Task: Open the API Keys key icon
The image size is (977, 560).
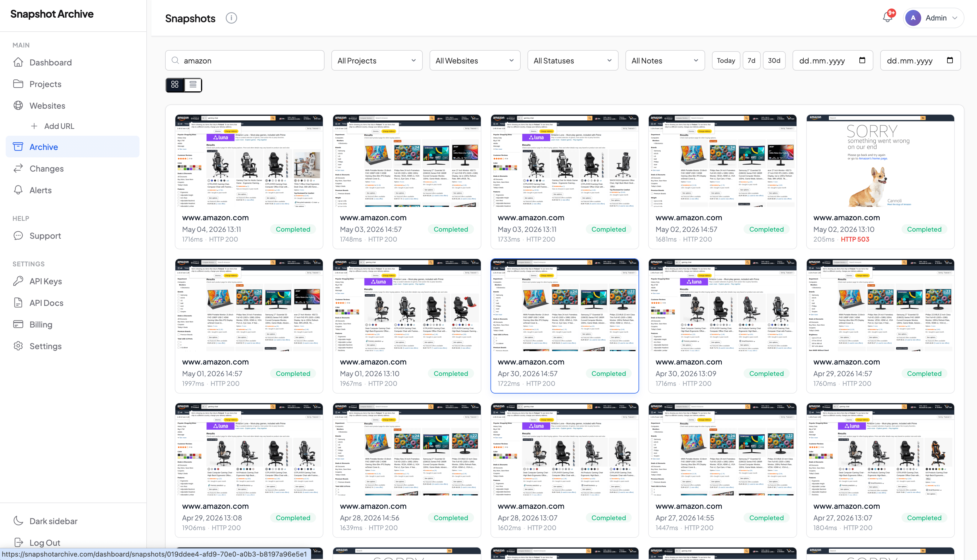Action: (18, 281)
